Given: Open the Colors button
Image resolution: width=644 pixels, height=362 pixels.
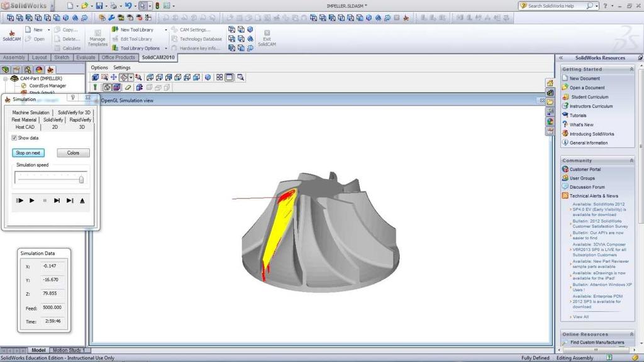Looking at the screenshot, I should (x=73, y=153).
